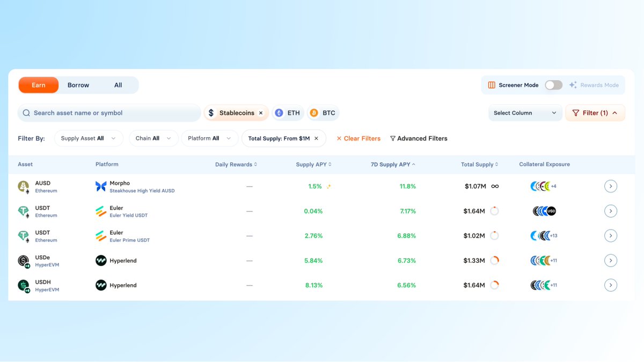Open details arrow for USDH row
The image size is (644, 362).
click(x=611, y=285)
